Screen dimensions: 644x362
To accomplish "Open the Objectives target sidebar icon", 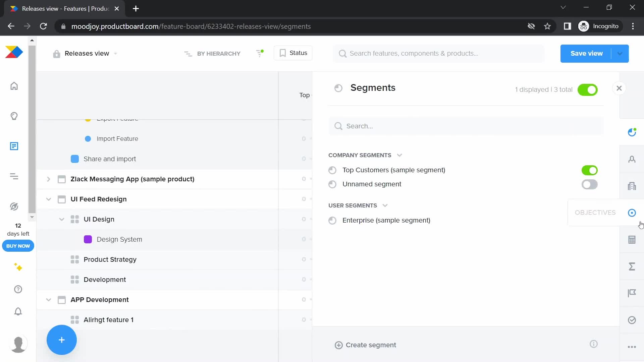I will [x=632, y=213].
